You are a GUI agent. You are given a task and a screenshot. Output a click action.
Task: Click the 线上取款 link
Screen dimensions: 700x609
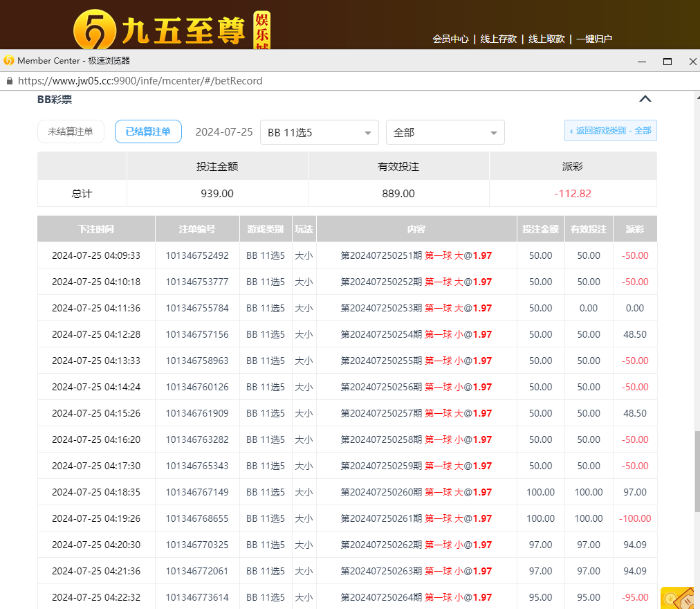(546, 39)
